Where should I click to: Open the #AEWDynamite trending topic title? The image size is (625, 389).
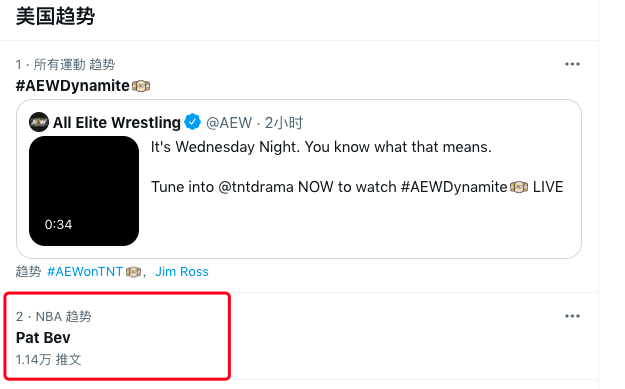click(73, 86)
